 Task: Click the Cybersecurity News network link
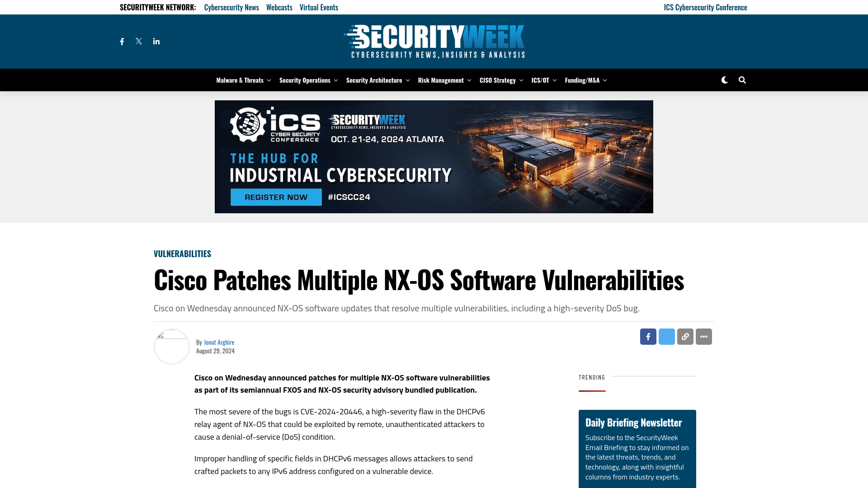pyautogui.click(x=231, y=7)
